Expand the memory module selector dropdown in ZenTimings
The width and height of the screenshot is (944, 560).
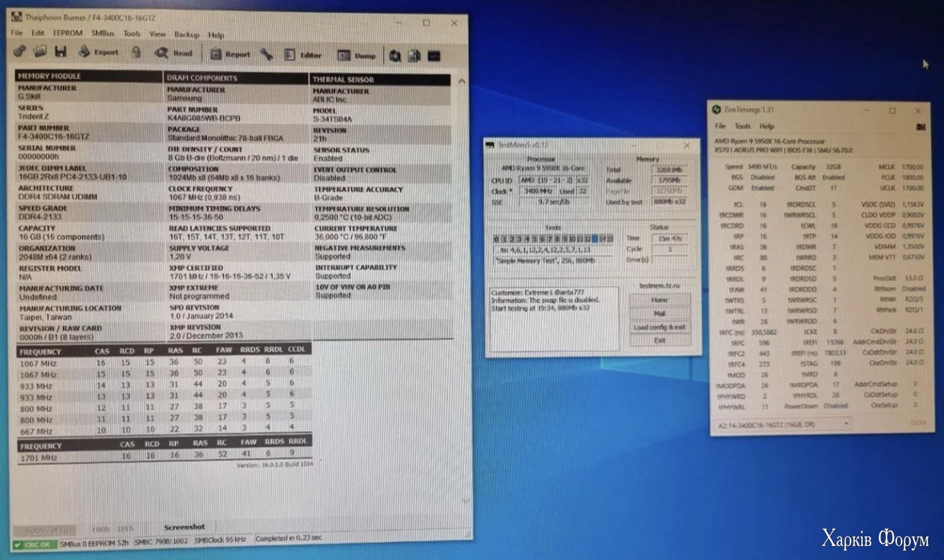click(846, 424)
